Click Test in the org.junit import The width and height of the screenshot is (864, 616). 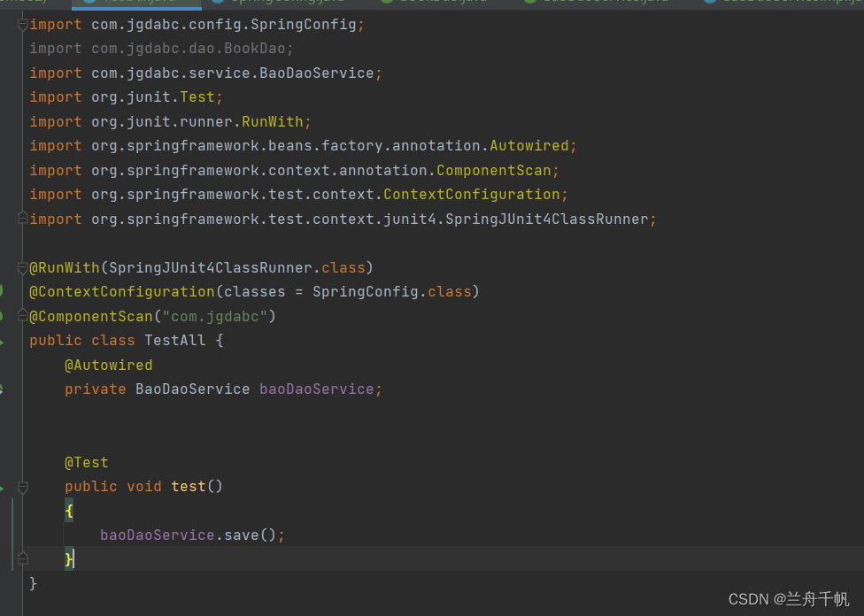click(x=197, y=97)
